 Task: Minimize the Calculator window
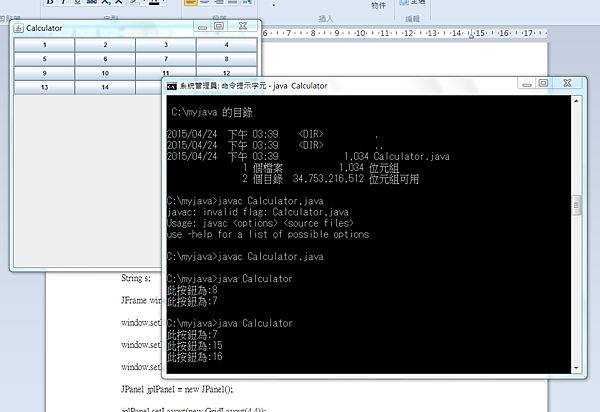[202, 26]
